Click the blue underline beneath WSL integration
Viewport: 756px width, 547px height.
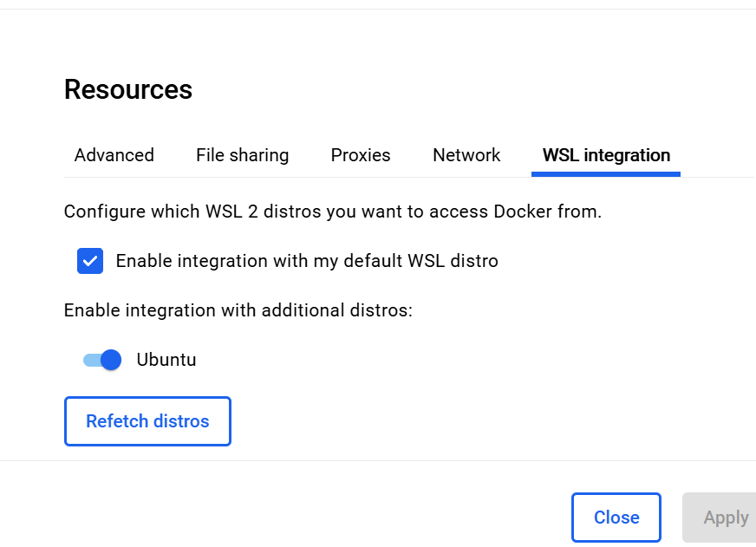(x=606, y=174)
